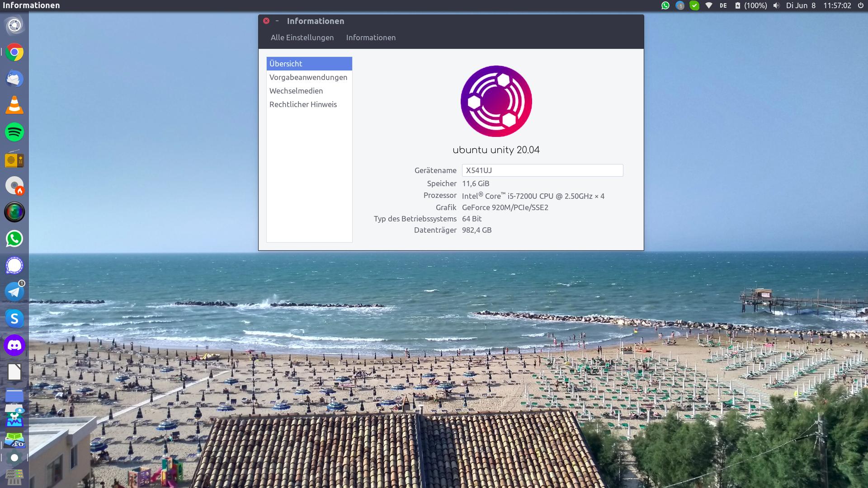Open the sound volume indicator

click(x=776, y=5)
